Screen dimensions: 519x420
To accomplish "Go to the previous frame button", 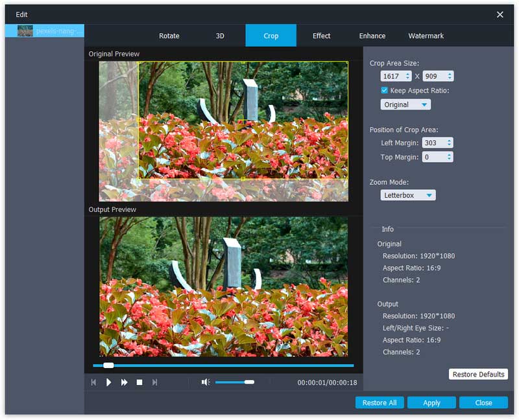I will tap(93, 382).
